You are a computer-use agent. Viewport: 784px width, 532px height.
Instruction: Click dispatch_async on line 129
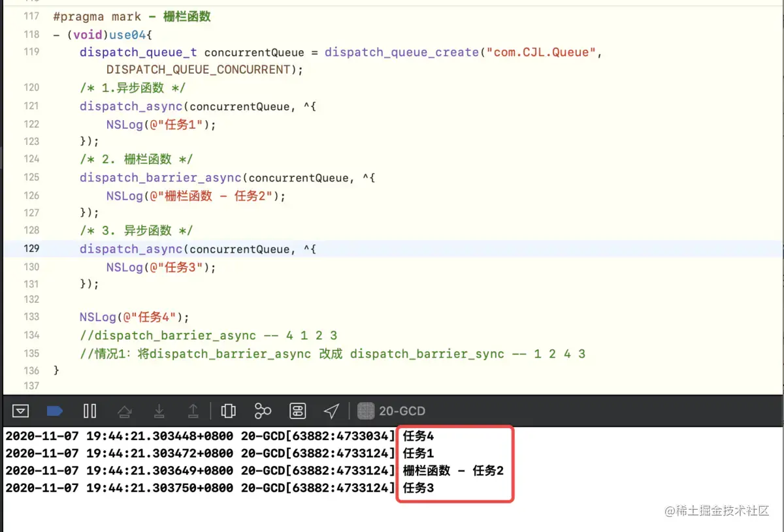coord(131,249)
